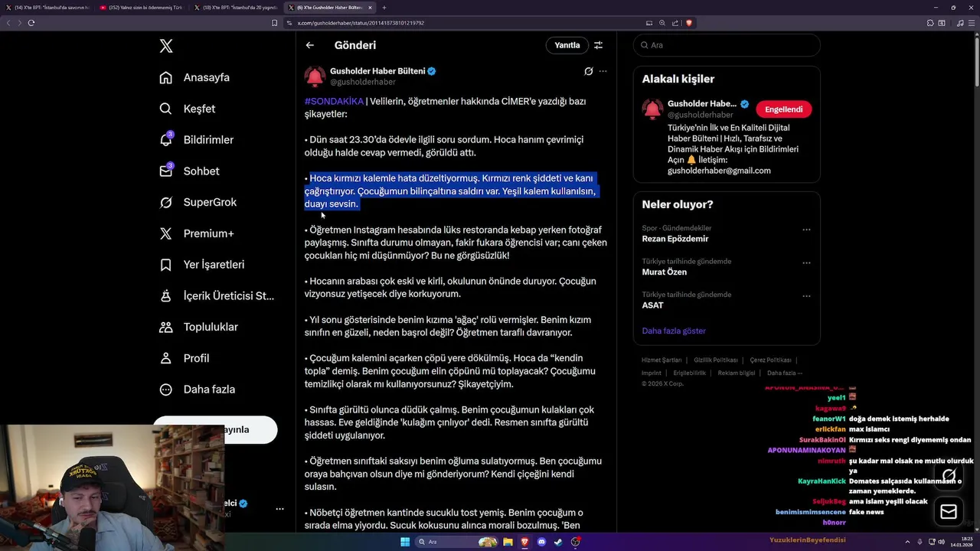Close the active Gusholder tab
This screenshot has width=980, height=551.
tap(371, 8)
